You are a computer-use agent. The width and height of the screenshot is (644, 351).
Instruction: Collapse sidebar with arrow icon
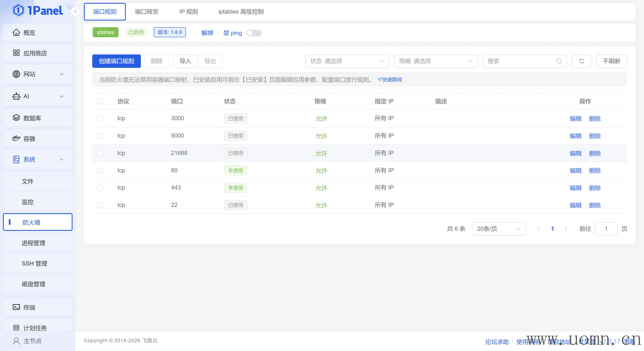(x=75, y=12)
